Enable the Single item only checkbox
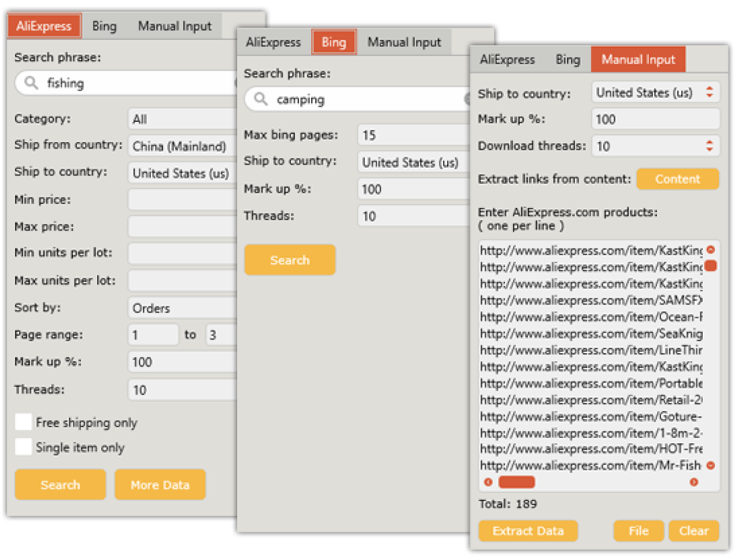Screen dimensions: 738x560 click(23, 447)
